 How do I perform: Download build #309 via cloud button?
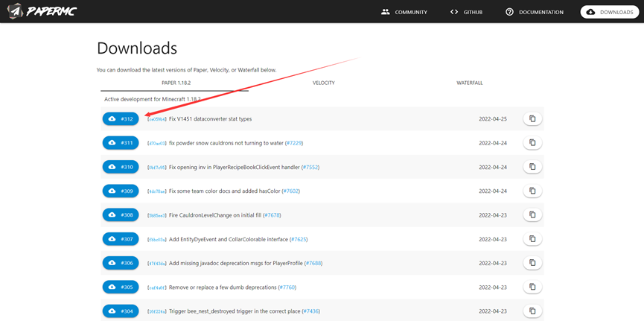click(121, 191)
